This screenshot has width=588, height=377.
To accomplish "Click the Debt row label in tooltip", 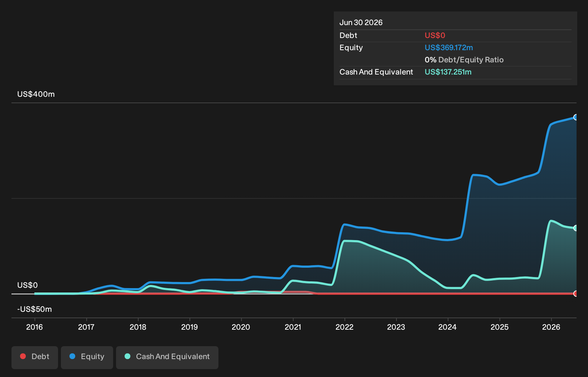I will (x=348, y=35).
